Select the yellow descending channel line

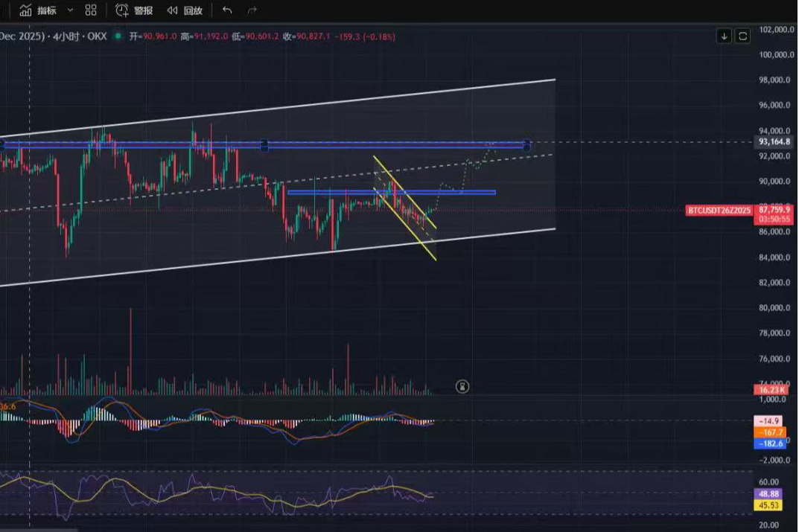406,191
